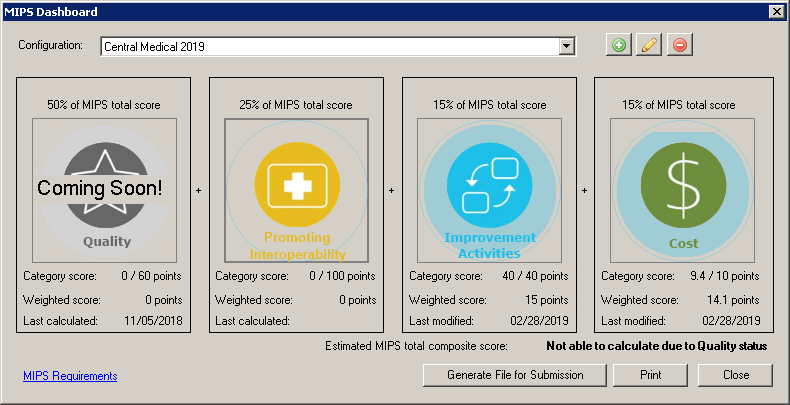Click the Coming Soon! overlay label
790x405 pixels.
coord(100,188)
